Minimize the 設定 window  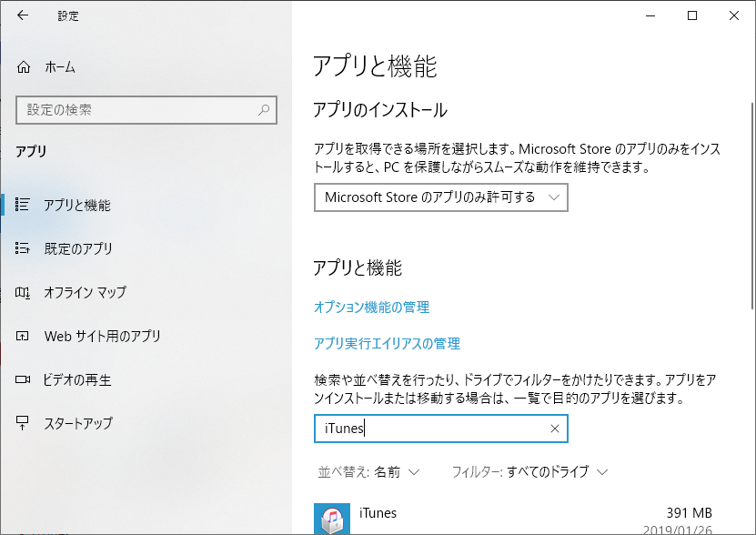[x=650, y=15]
